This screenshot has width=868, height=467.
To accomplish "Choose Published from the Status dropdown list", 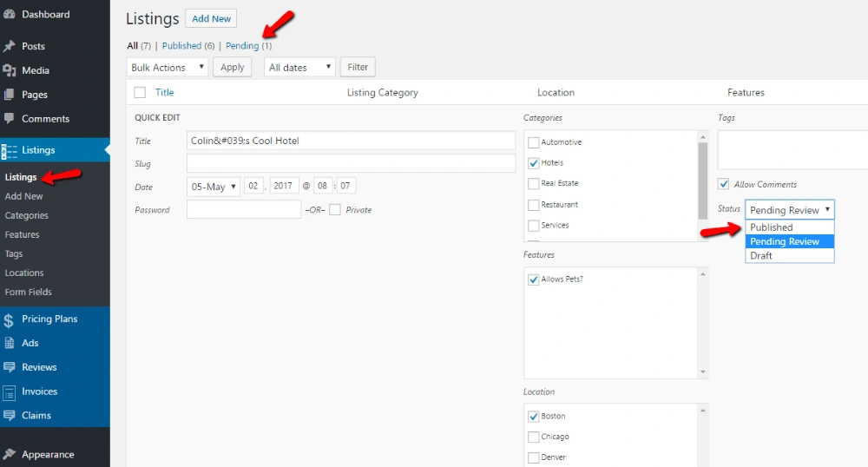I will (772, 227).
